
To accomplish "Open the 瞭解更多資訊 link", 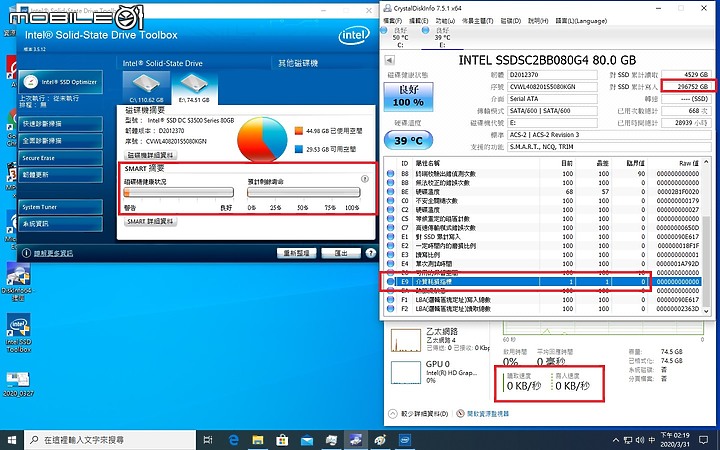I will [53, 253].
